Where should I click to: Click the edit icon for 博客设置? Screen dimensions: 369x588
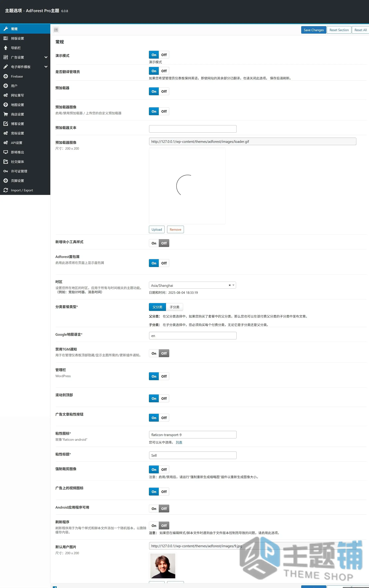pyautogui.click(x=6, y=124)
